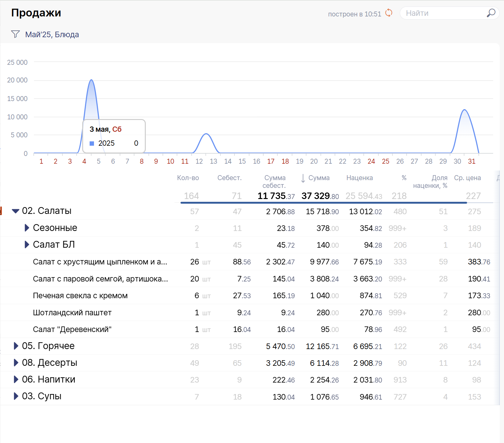Sort by the Кол-во column header
Image resolution: width=504 pixels, height=443 pixels.
(x=188, y=178)
